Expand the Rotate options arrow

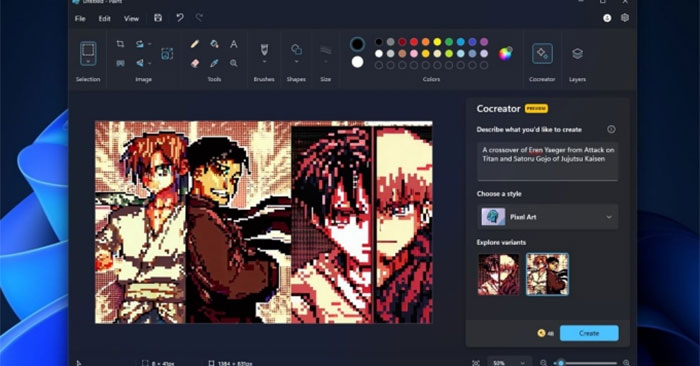point(150,44)
